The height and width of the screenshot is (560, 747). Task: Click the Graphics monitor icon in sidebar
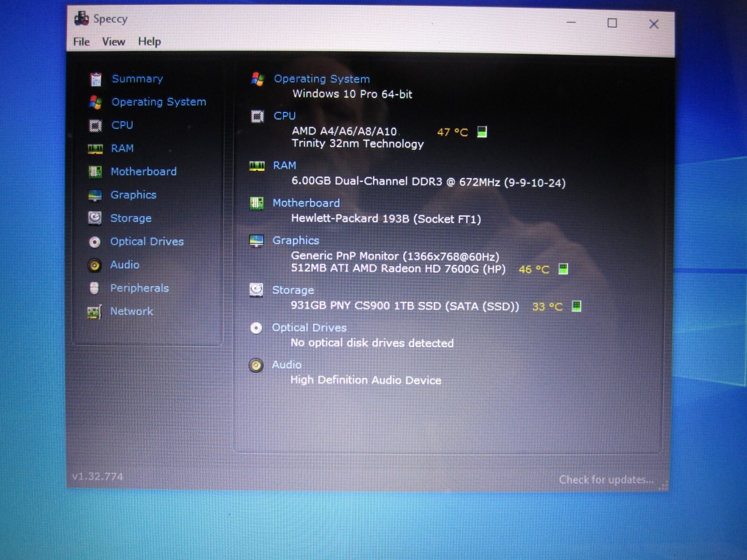pyautogui.click(x=95, y=195)
